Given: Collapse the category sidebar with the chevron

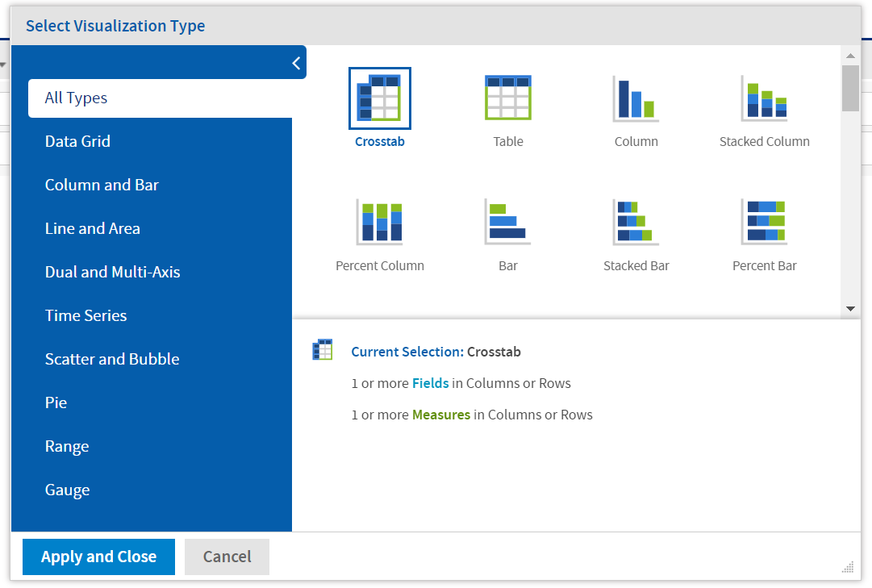Looking at the screenshot, I should [x=296, y=62].
